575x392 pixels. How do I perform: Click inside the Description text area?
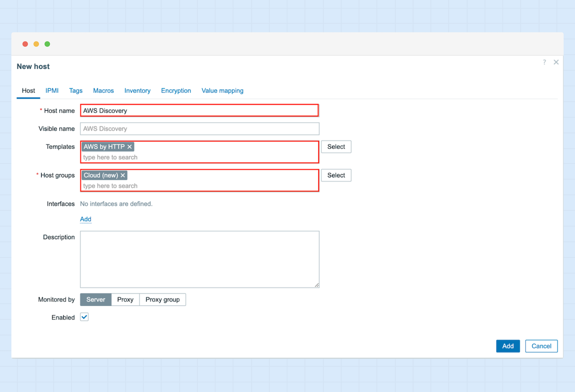(199, 259)
